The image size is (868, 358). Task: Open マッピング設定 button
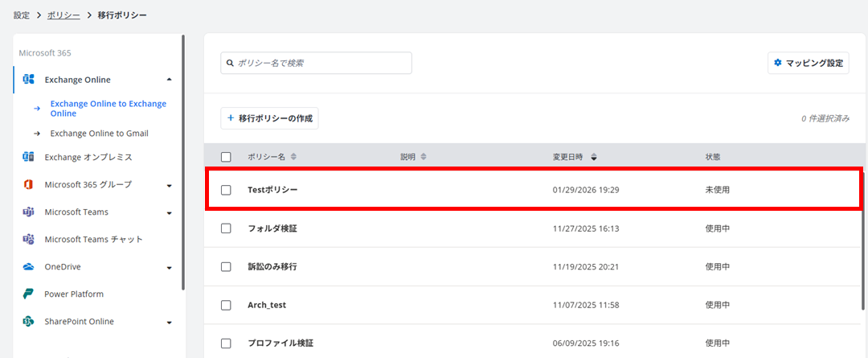pos(809,64)
